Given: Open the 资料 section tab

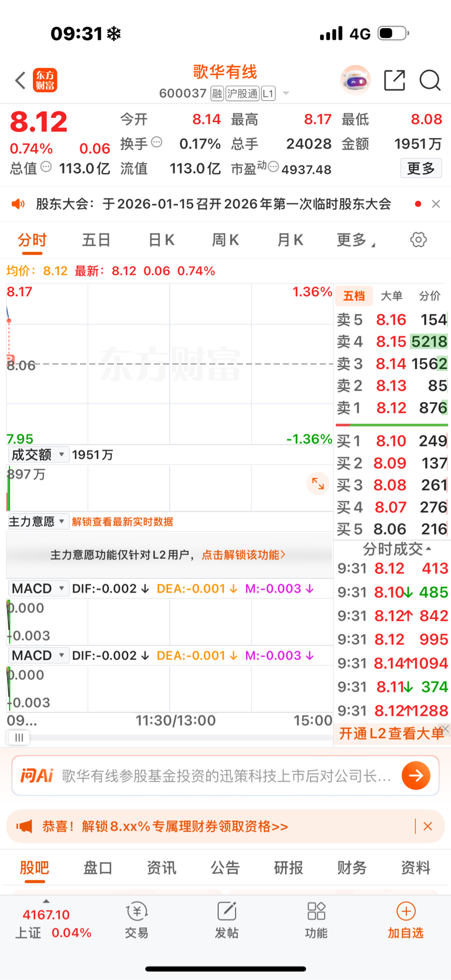Looking at the screenshot, I should click(415, 867).
